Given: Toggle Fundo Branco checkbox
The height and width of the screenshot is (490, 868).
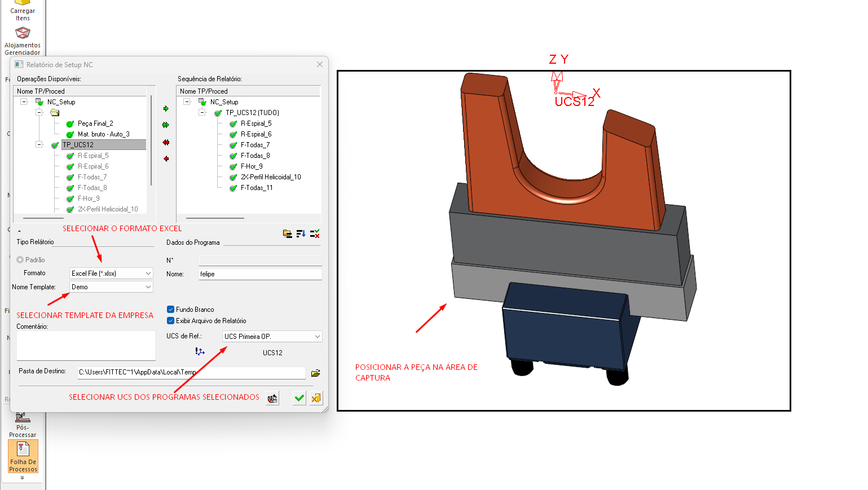Looking at the screenshot, I should pyautogui.click(x=170, y=309).
